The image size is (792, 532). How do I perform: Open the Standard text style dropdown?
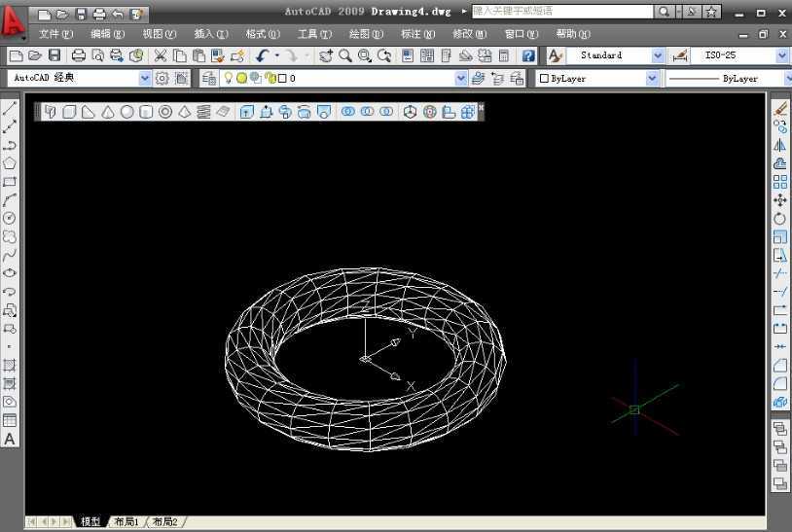click(657, 55)
